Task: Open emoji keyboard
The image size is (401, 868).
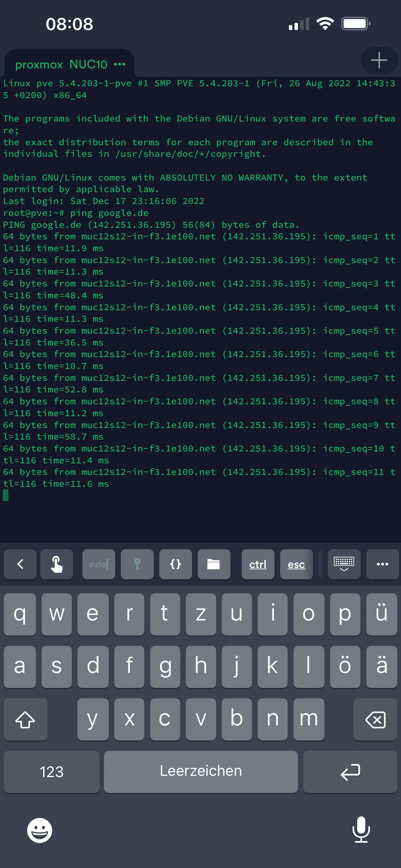Action: click(x=40, y=830)
